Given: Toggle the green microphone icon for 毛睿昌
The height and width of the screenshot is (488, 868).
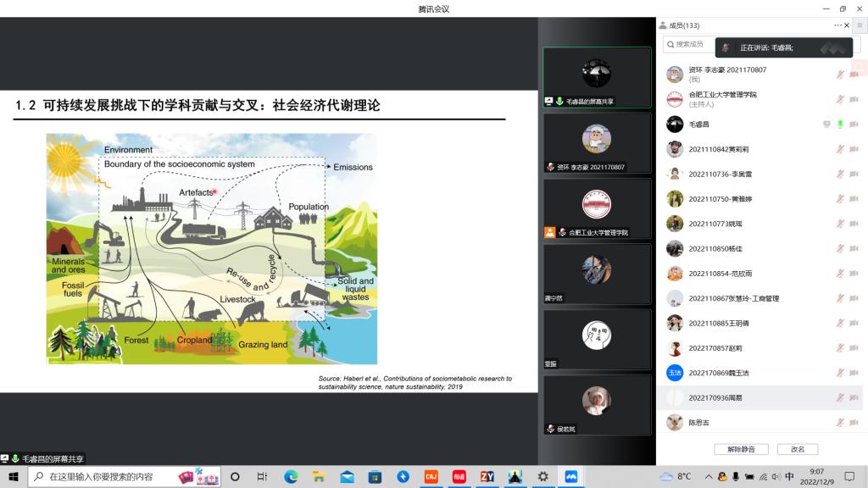Looking at the screenshot, I should (x=840, y=125).
